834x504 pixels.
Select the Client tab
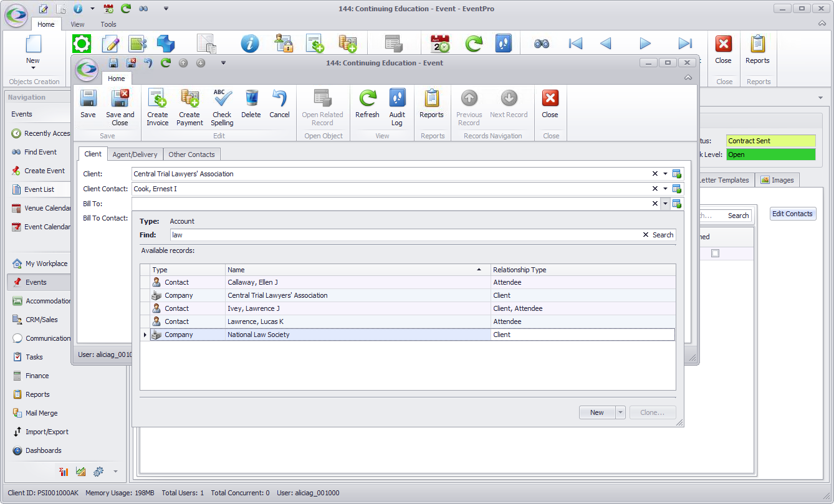(93, 154)
